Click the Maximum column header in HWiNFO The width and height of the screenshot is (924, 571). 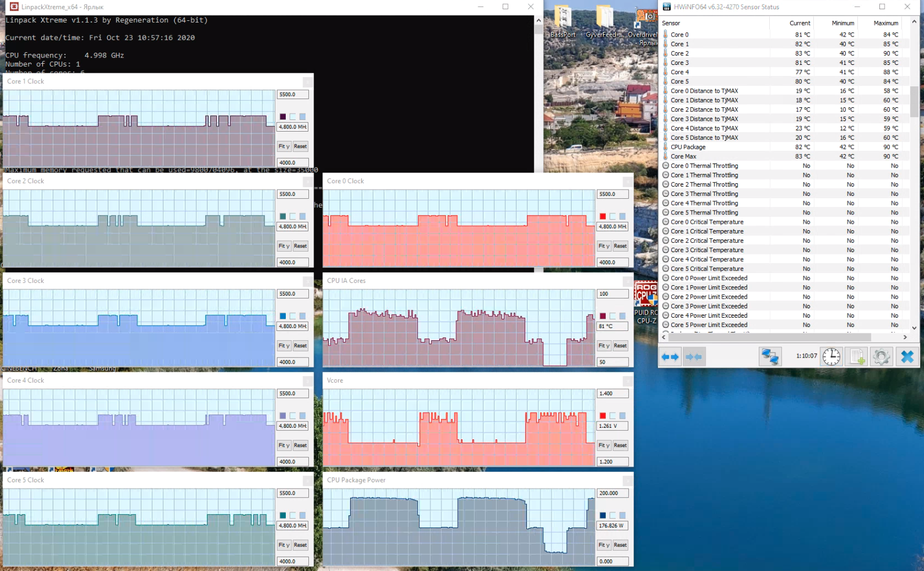[x=879, y=23]
